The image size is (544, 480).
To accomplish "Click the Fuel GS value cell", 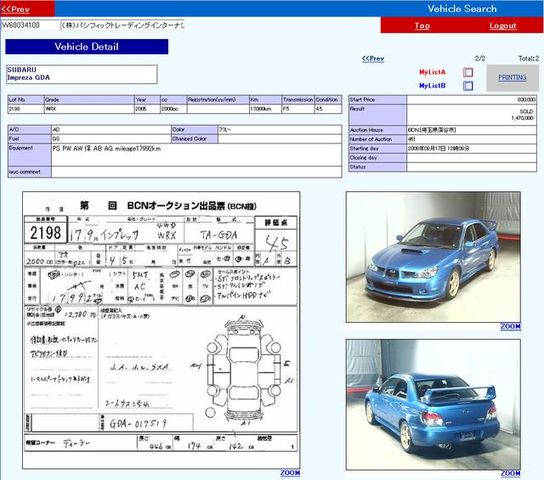I will pyautogui.click(x=111, y=139).
